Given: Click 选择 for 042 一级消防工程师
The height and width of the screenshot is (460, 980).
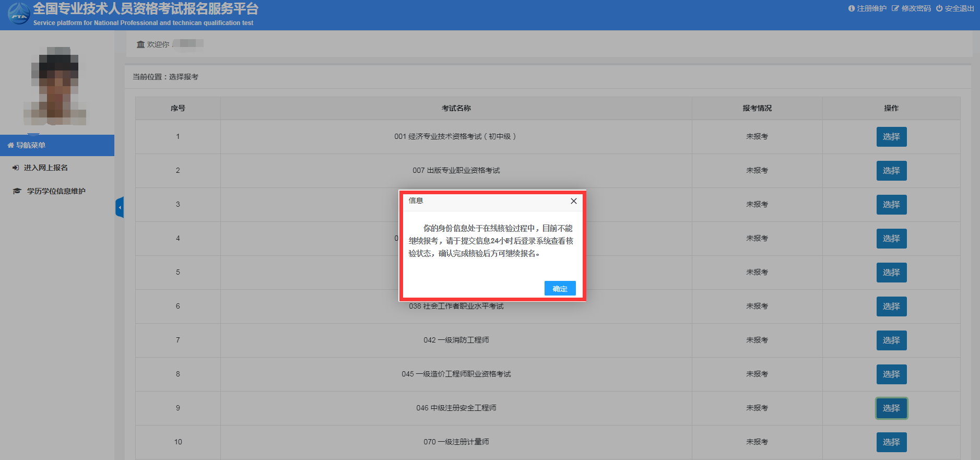Looking at the screenshot, I should click(891, 340).
